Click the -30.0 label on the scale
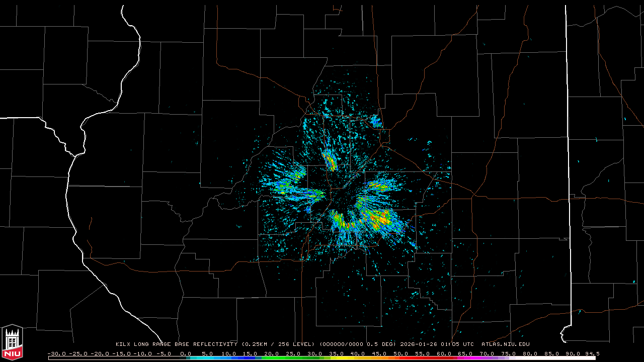 56,353
